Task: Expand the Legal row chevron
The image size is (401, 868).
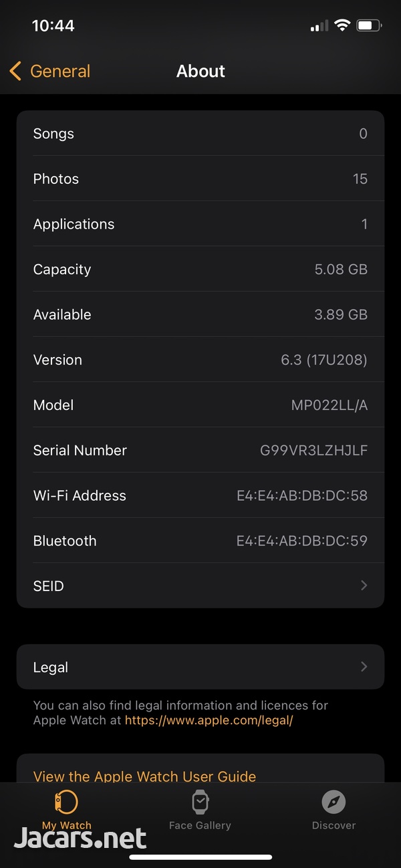Action: 364,667
